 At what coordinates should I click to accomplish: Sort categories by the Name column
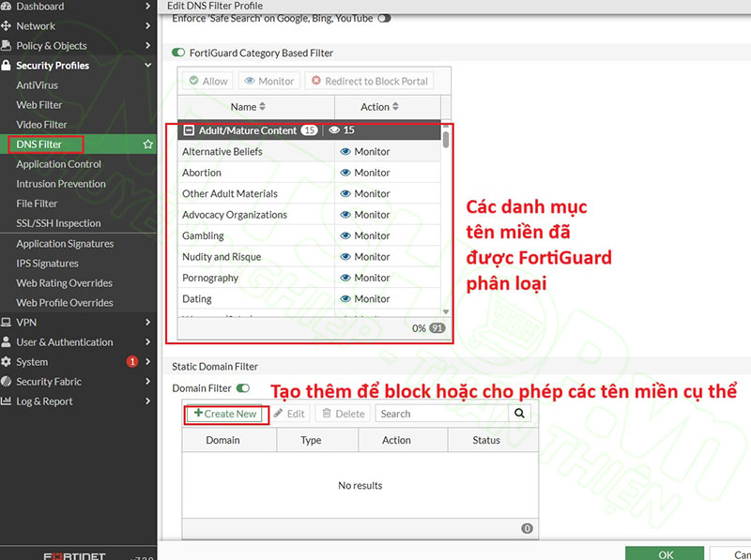pos(255,107)
